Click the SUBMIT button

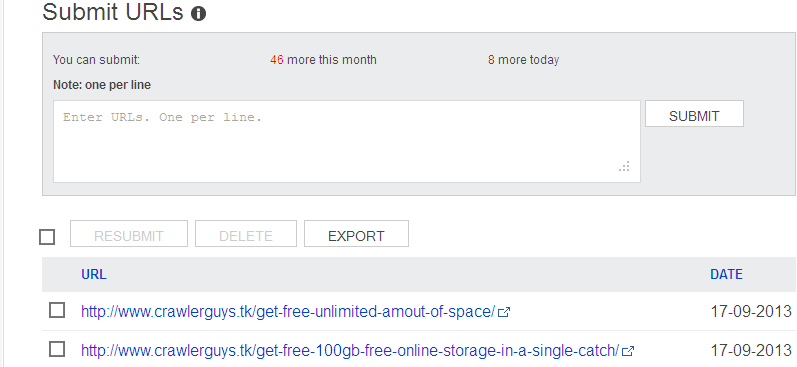tap(694, 114)
